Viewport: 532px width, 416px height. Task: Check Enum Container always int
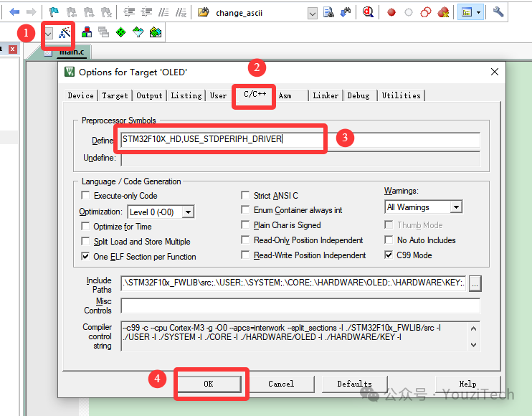245,210
